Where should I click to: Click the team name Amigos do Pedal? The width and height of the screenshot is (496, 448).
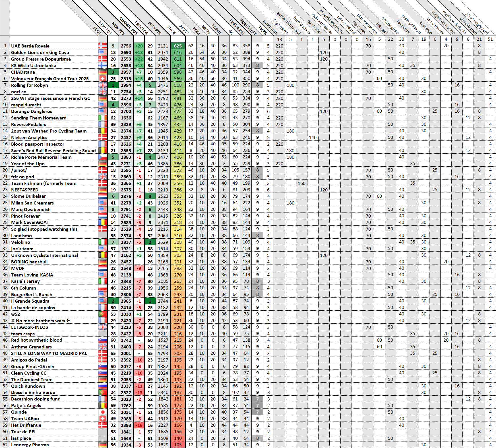coord(29,360)
